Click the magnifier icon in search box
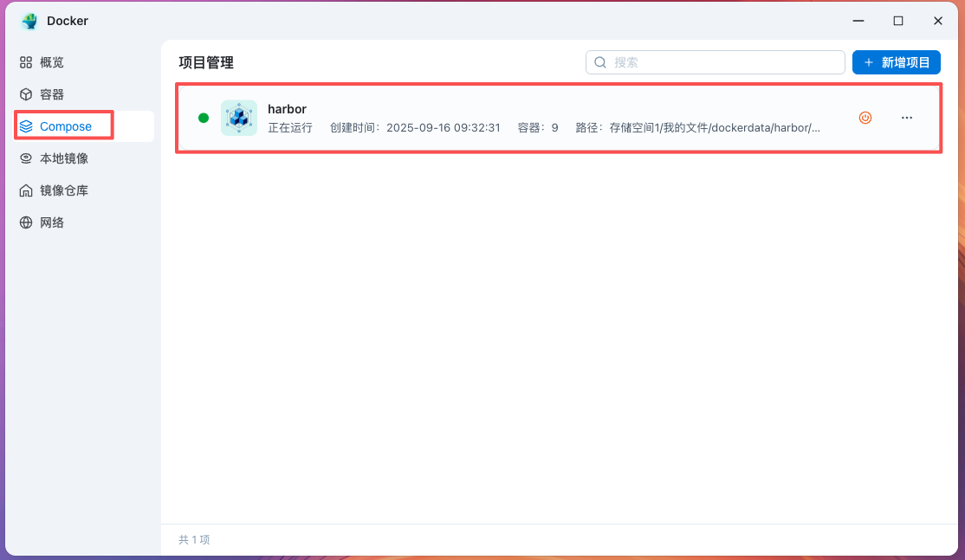 600,62
